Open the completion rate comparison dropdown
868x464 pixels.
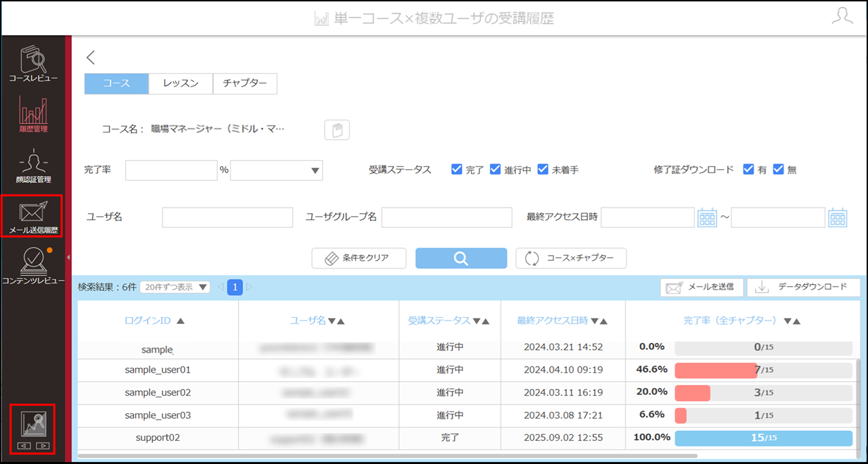[x=277, y=170]
